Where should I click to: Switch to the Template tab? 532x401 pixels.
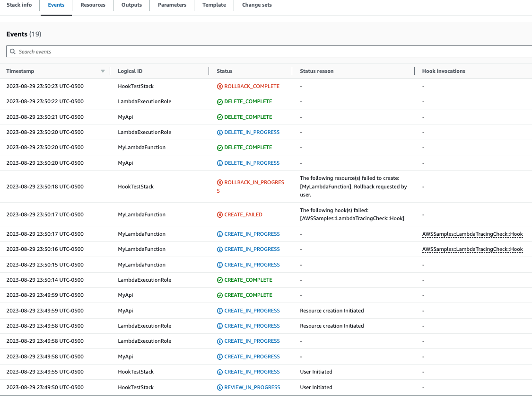(x=214, y=5)
